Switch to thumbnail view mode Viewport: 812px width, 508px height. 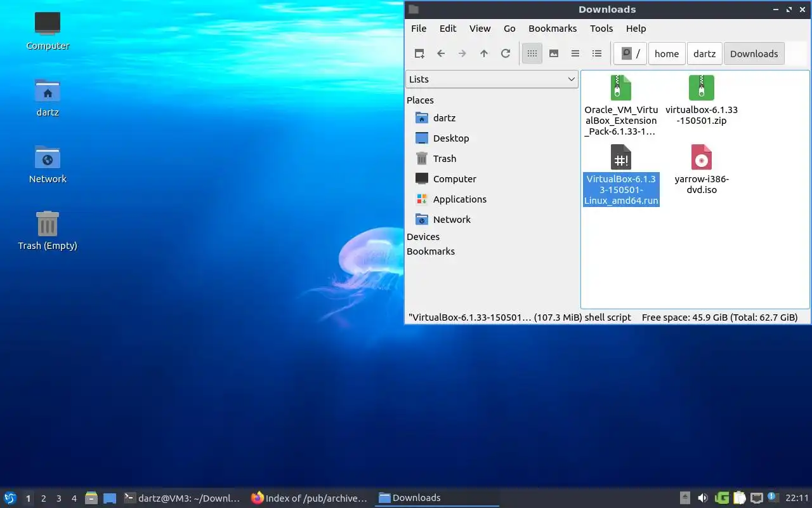tap(554, 54)
